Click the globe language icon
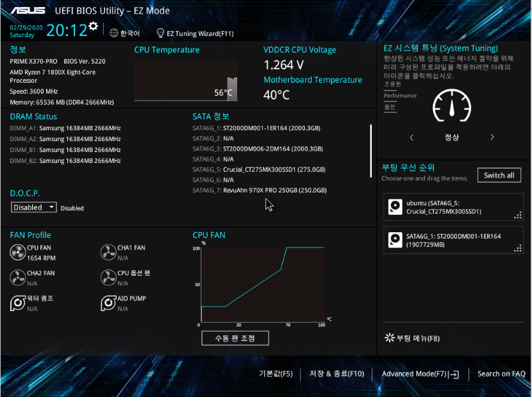 click(x=113, y=33)
